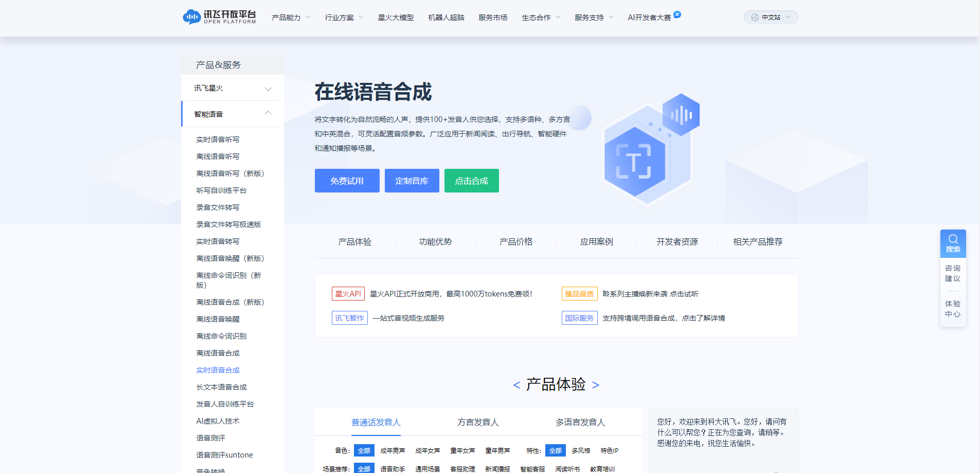This screenshot has width=980, height=473.
Task: Open the 讯飞智作 announcement link
Action: (x=388, y=318)
